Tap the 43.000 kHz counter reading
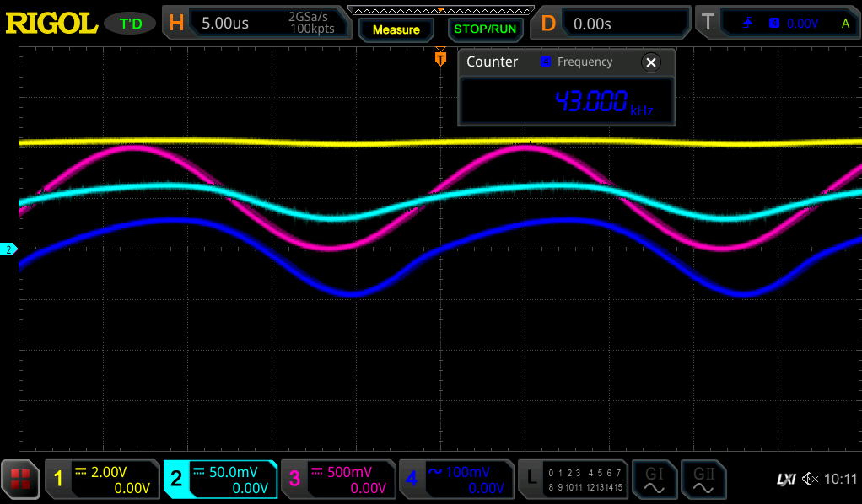The image size is (862, 504). click(x=604, y=102)
